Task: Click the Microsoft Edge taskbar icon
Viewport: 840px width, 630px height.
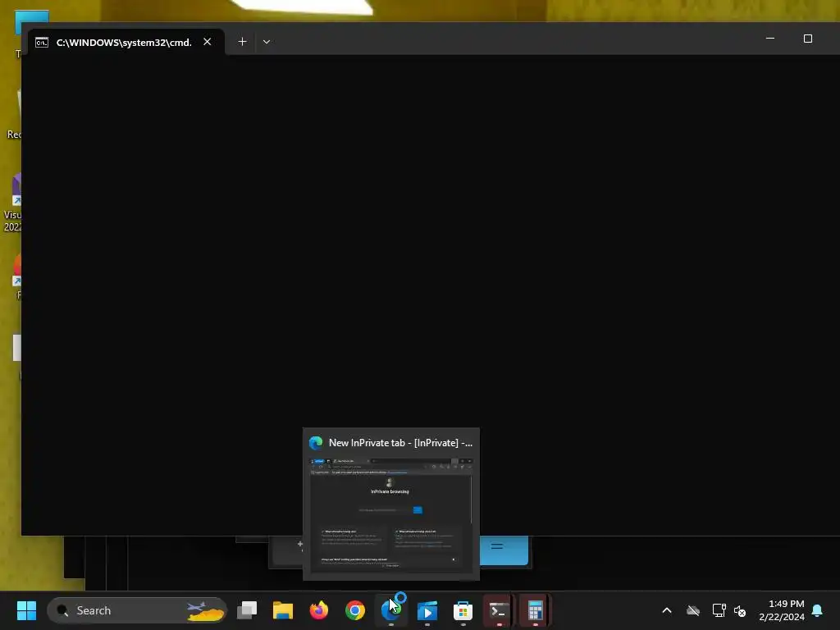Action: coord(391,610)
